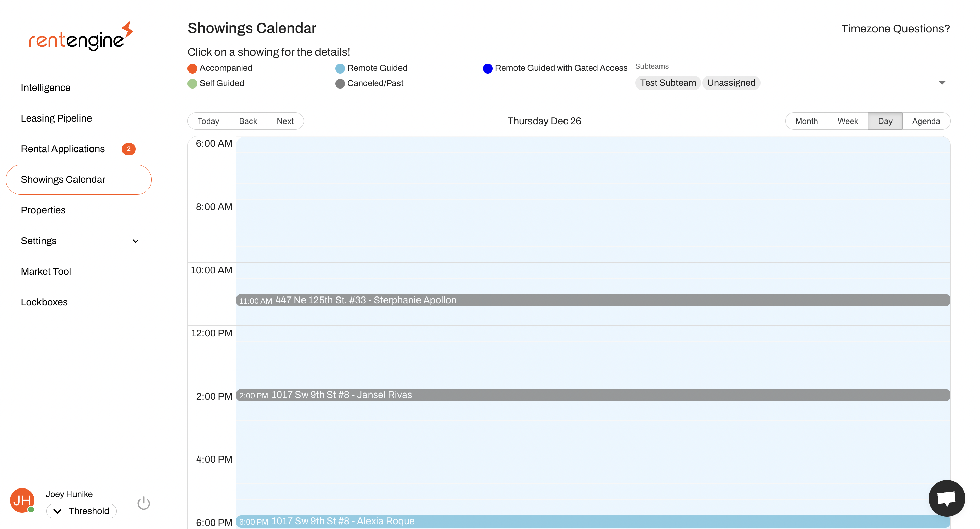Click the Canceled/Past gray legend dot
This screenshot has width=980, height=529.
339,83
